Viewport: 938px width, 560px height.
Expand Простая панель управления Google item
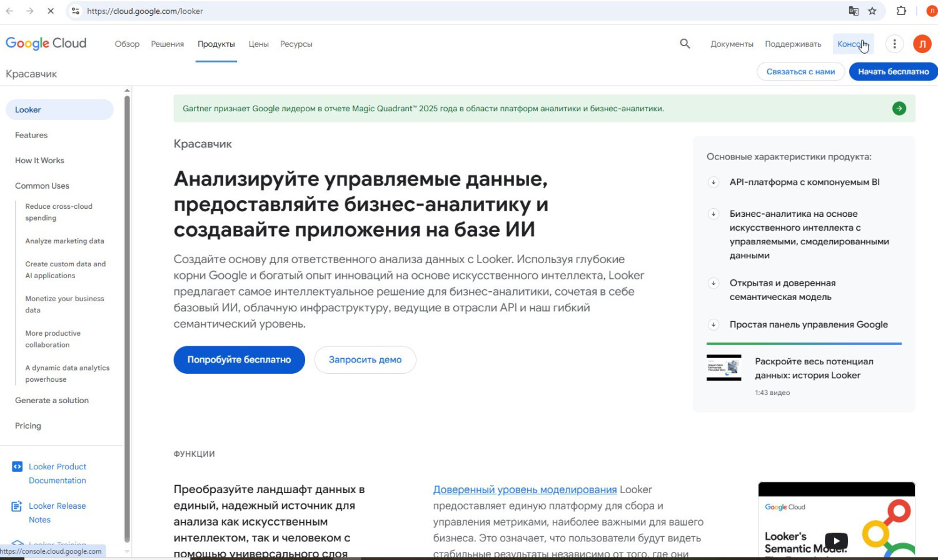pos(714,324)
